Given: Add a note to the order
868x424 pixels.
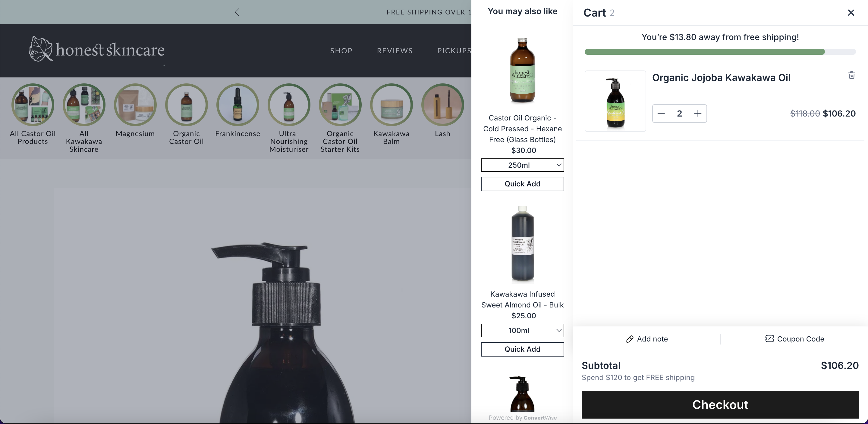Looking at the screenshot, I should pyautogui.click(x=647, y=339).
